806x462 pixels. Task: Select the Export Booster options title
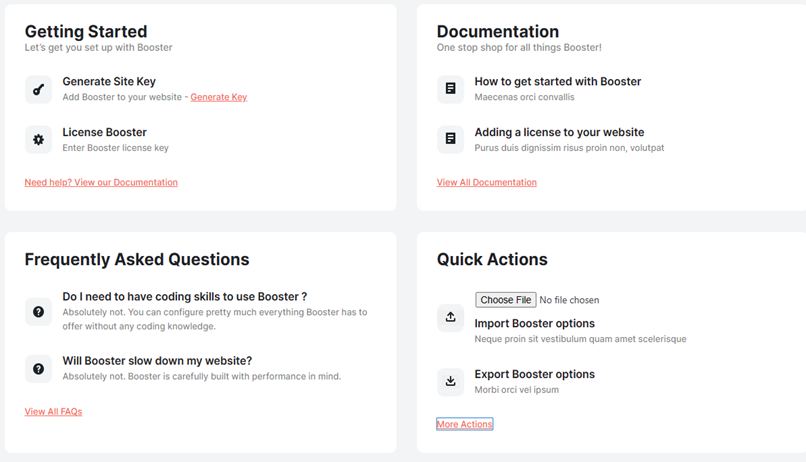535,375
